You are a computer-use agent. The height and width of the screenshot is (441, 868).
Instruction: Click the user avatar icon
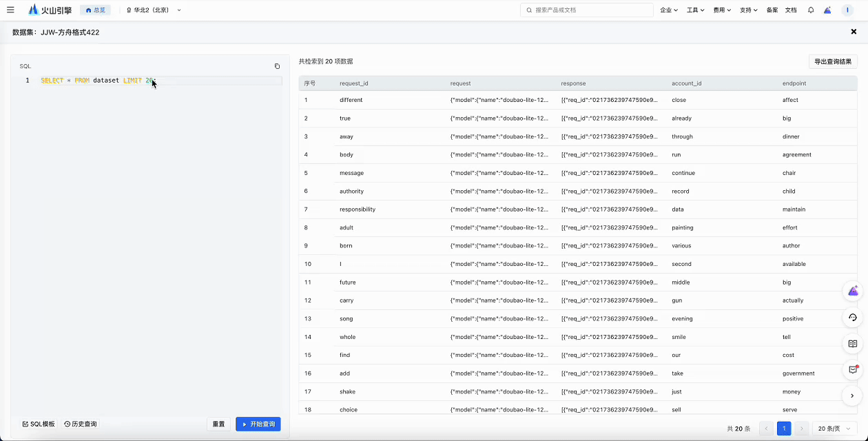(847, 10)
